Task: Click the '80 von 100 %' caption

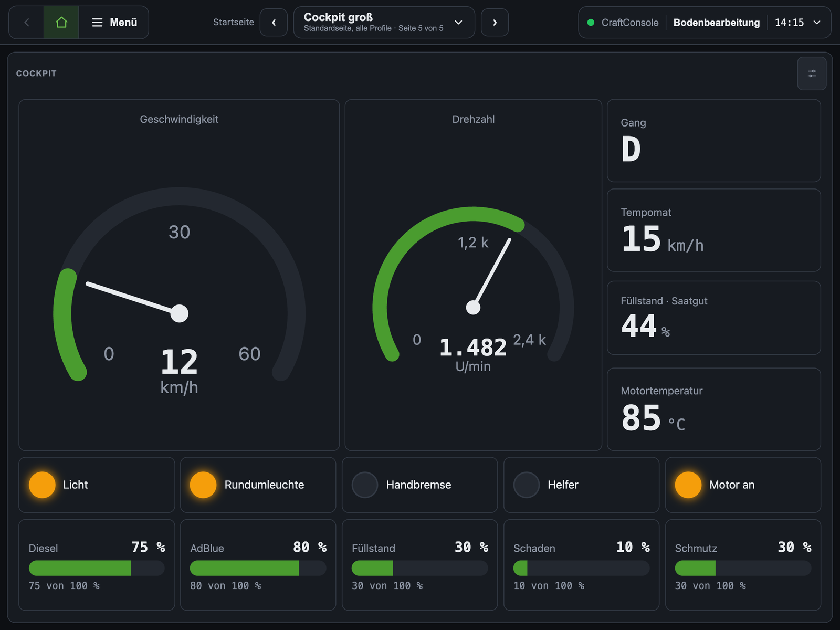Action: (225, 586)
